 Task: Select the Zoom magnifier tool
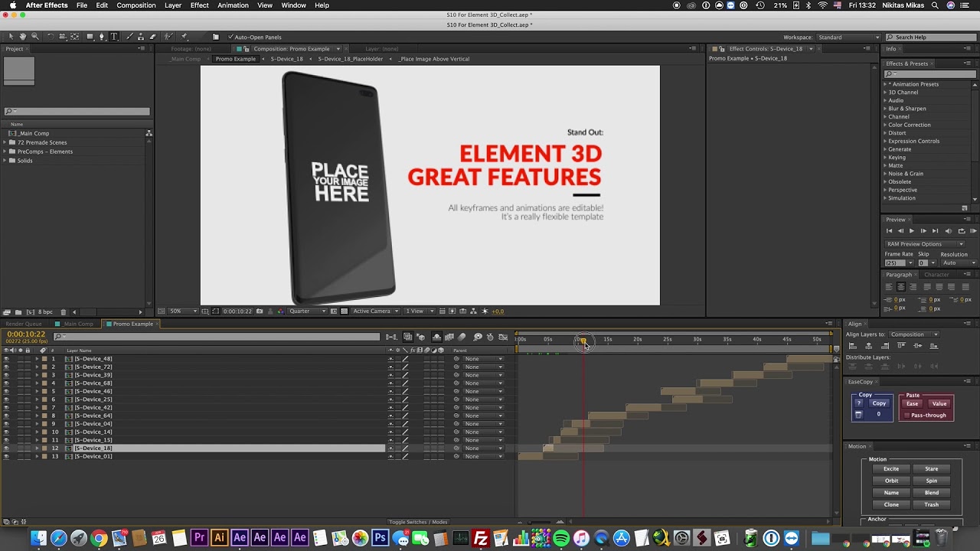[x=34, y=37]
